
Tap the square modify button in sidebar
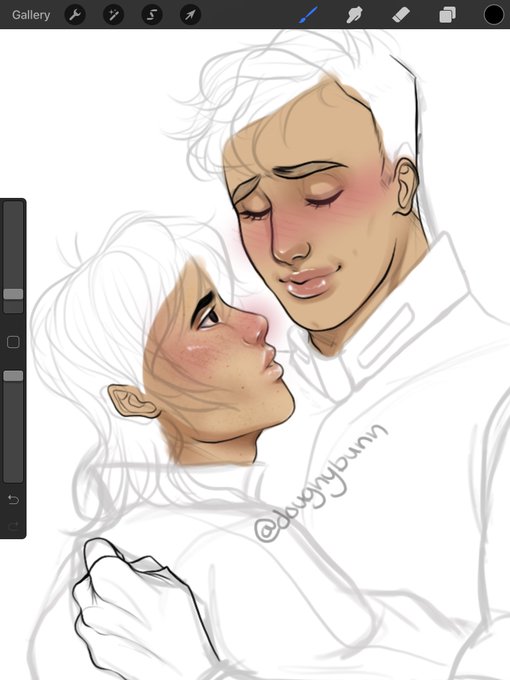tap(13, 342)
